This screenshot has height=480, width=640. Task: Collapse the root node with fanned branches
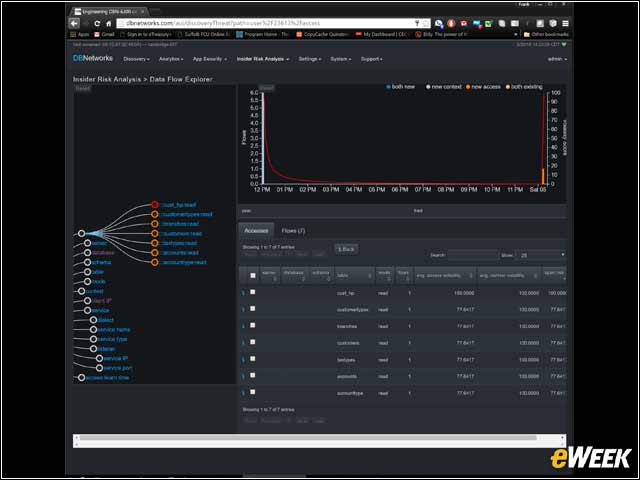(x=82, y=233)
